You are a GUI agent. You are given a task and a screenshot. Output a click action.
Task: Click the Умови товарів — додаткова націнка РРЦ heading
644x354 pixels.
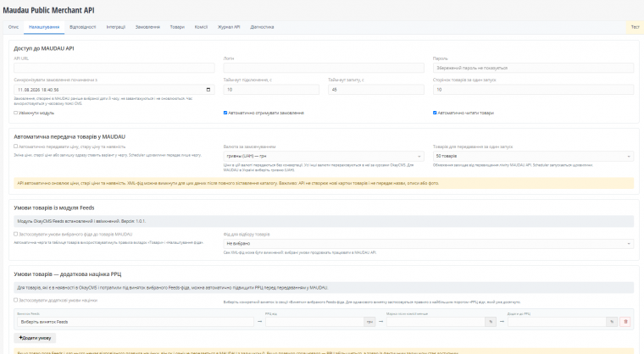point(67,274)
